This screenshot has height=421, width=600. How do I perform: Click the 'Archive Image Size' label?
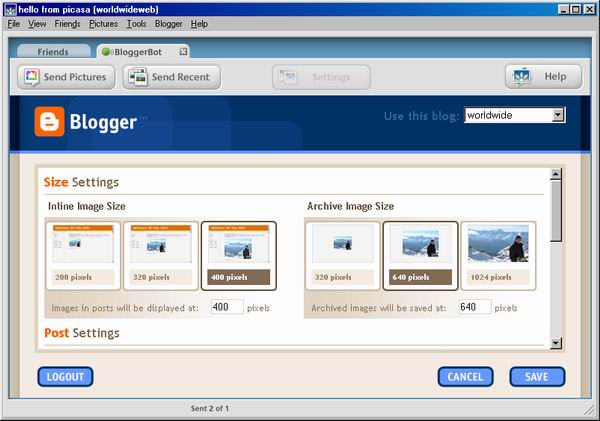click(x=351, y=206)
